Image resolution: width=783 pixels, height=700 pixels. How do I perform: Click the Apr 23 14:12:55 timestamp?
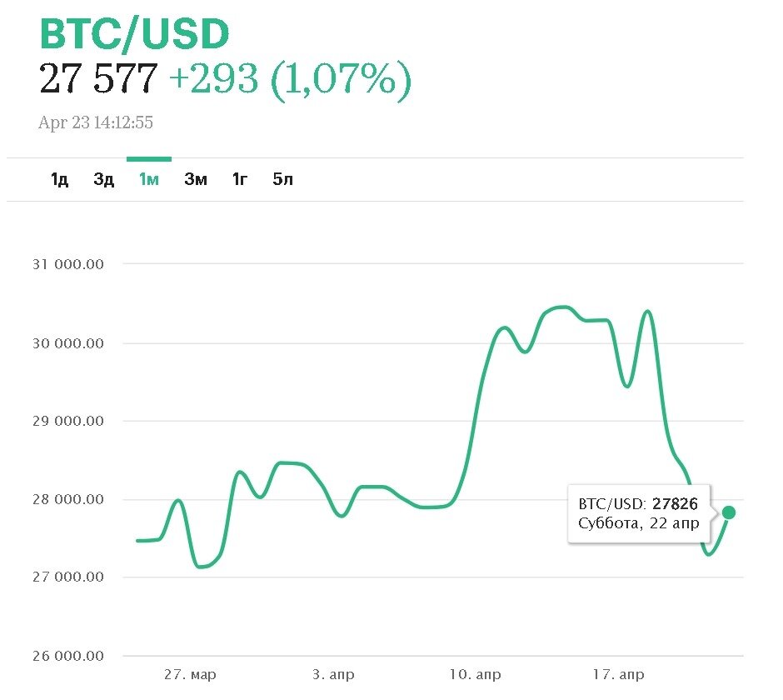(96, 123)
